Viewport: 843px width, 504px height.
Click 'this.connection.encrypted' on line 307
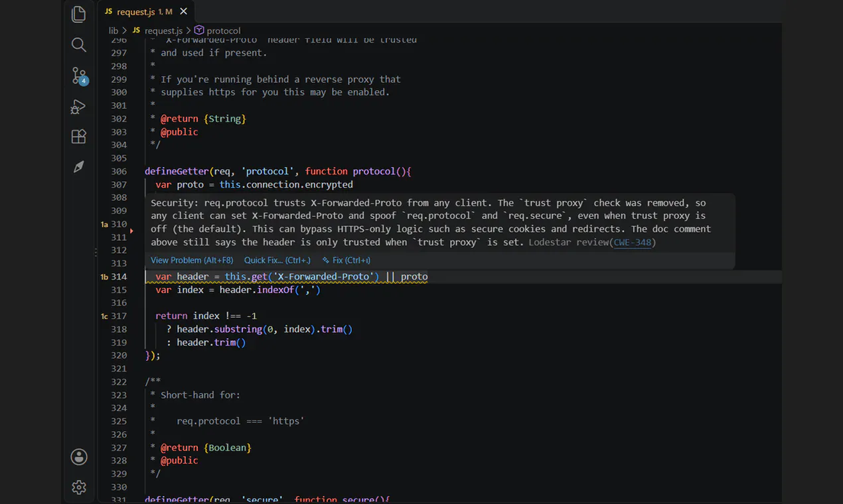[x=286, y=184]
